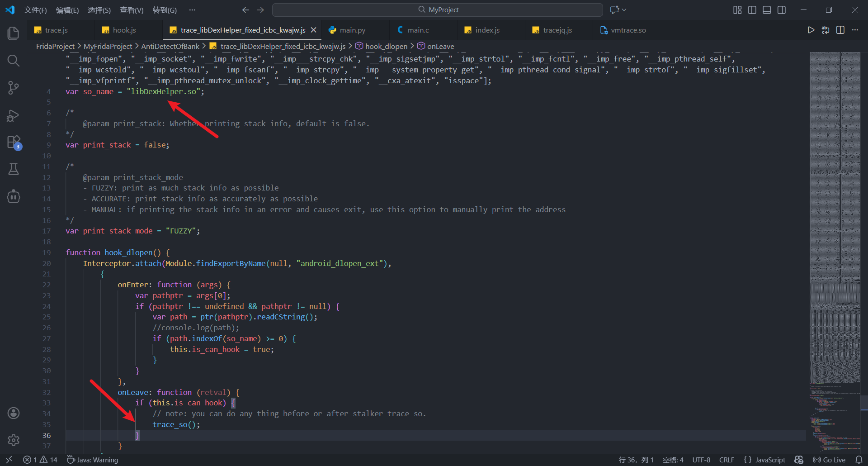Expand the hidden menu items ellipsis
This screenshot has width=868, height=466.
[192, 10]
